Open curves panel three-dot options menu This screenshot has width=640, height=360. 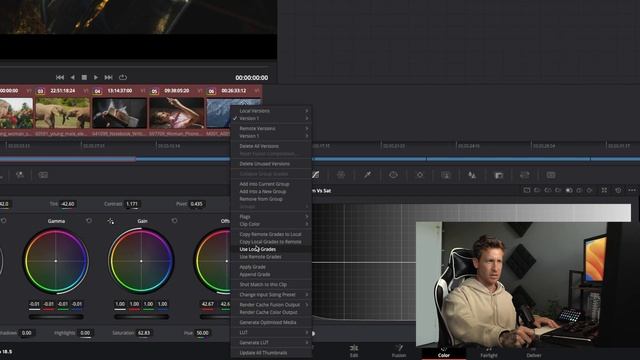click(632, 190)
